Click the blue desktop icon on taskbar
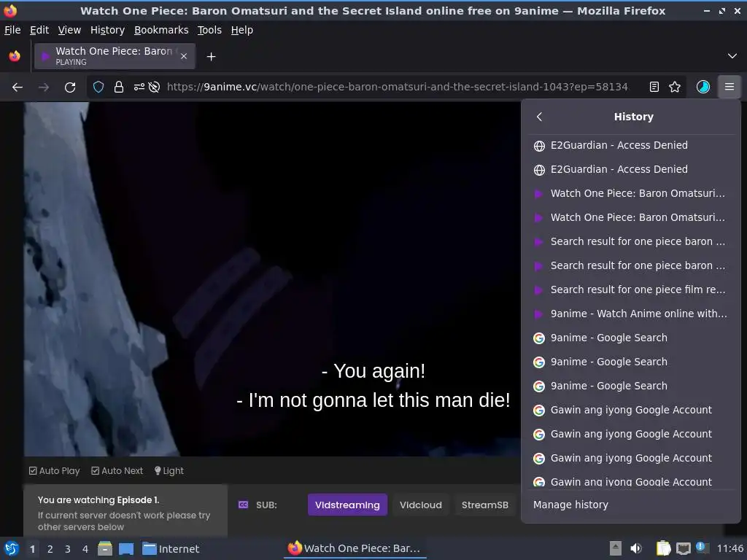747x560 pixels. coord(125,548)
